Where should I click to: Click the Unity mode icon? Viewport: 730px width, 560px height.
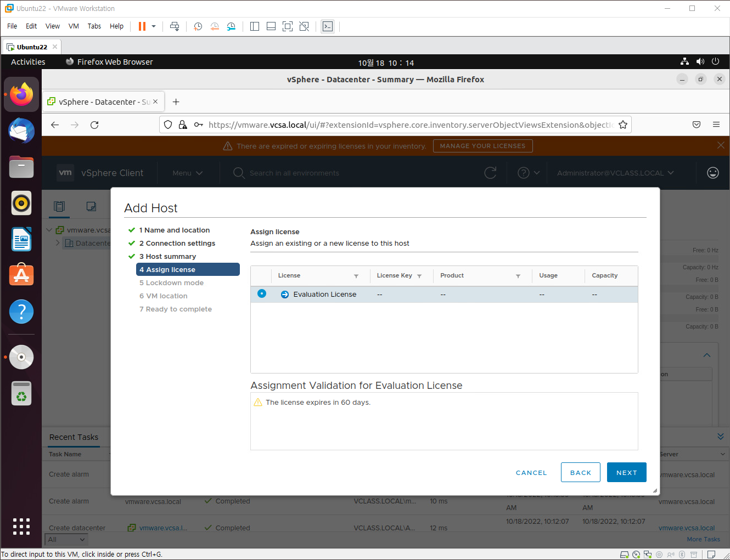(x=304, y=26)
